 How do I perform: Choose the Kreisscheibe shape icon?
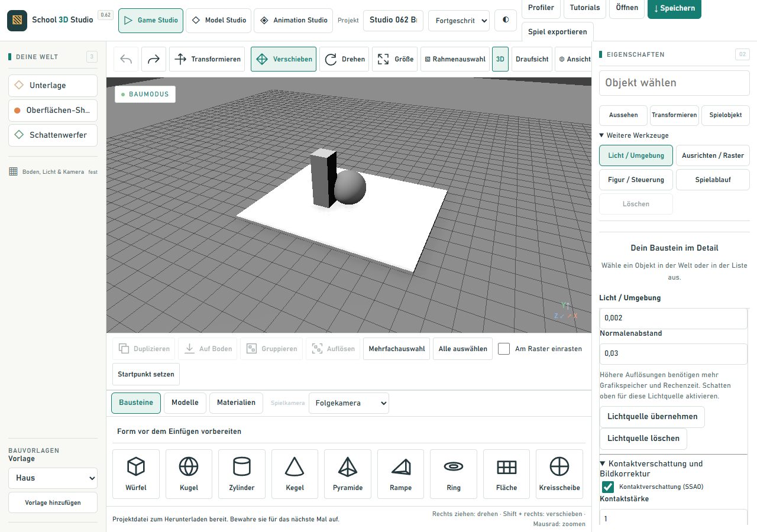(x=559, y=473)
